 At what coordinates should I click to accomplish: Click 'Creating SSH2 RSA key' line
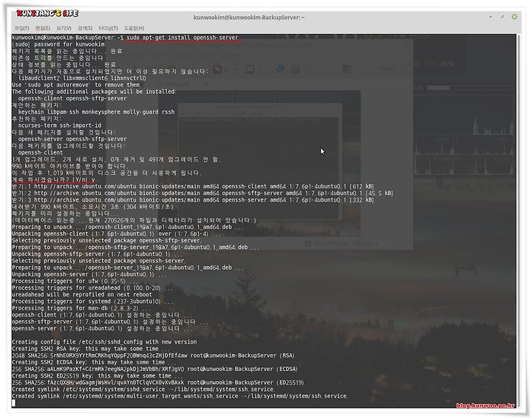[x=92, y=349]
